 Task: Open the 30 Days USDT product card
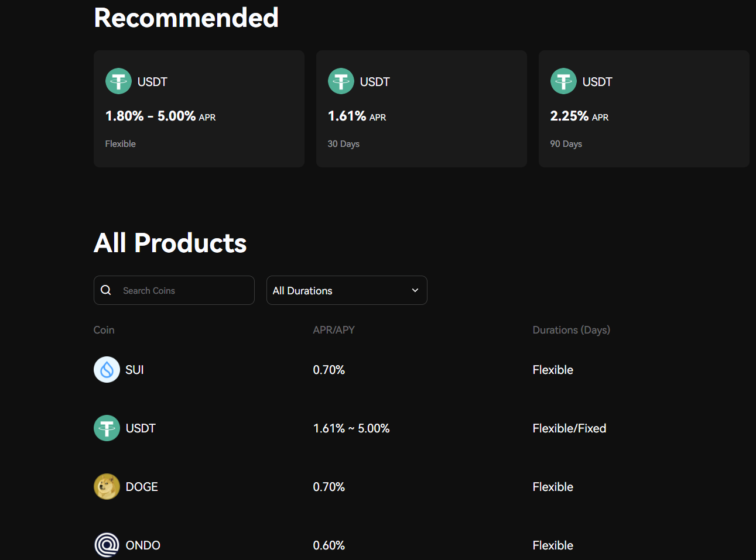click(421, 108)
